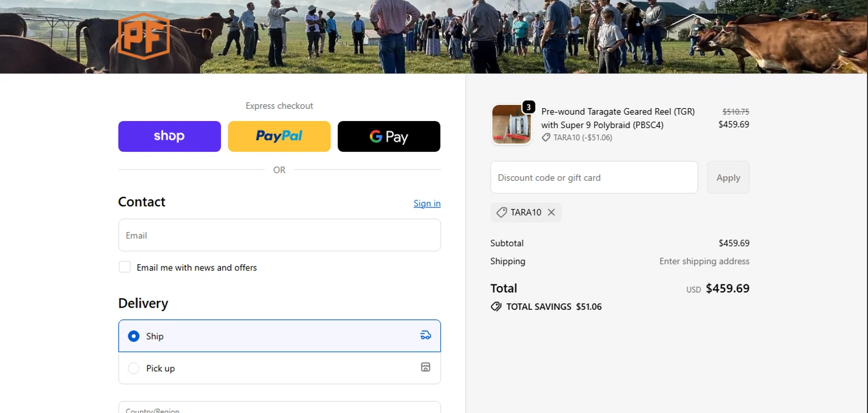
Task: Click the Enter shipping address text
Action: click(x=704, y=261)
